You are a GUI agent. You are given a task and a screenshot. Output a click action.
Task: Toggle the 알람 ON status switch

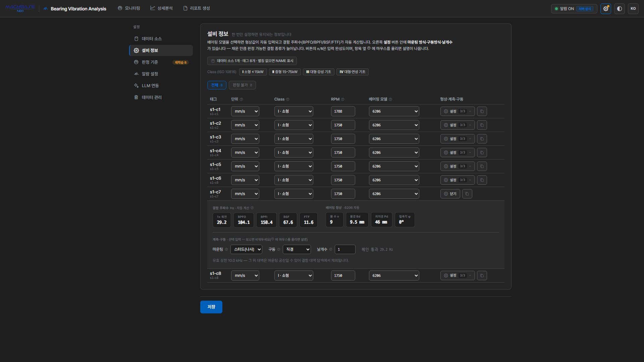[574, 9]
